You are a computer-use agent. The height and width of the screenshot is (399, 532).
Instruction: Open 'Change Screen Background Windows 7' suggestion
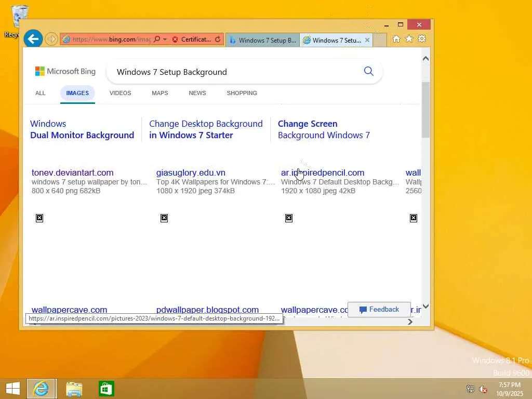tap(324, 129)
